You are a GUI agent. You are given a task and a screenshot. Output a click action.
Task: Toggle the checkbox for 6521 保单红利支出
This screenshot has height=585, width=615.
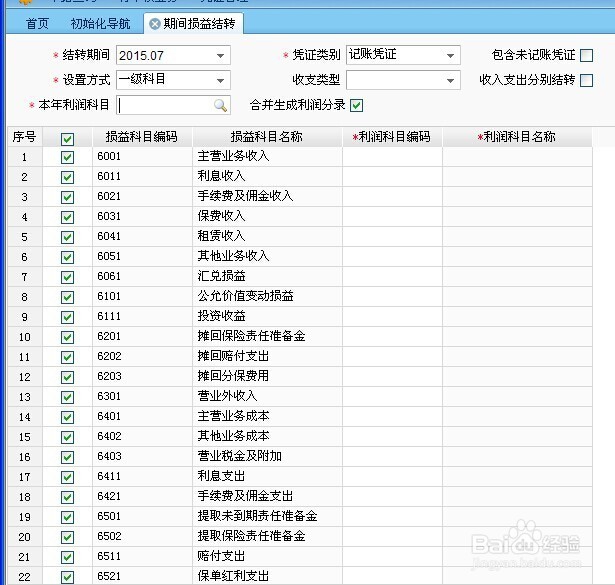tap(67, 577)
